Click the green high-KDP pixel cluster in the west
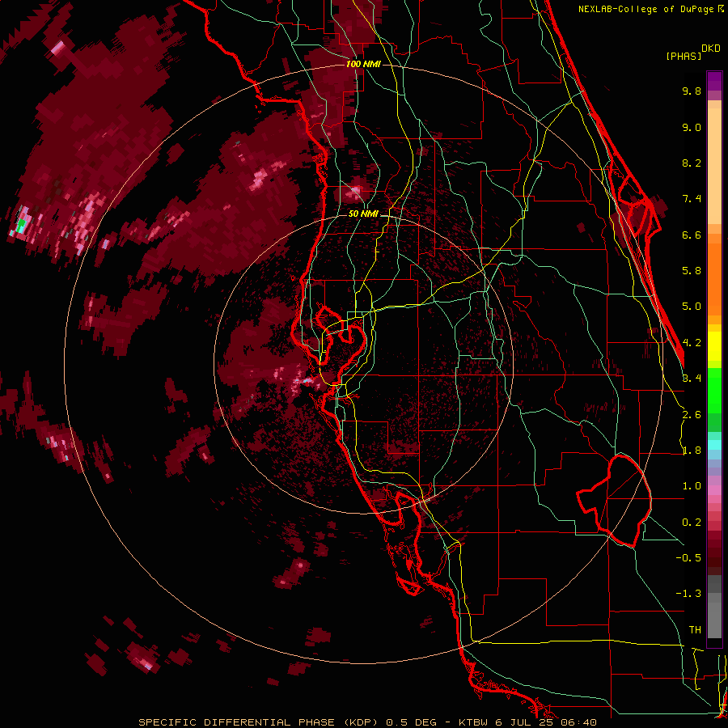Screen dimensions: 728x728 21,226
